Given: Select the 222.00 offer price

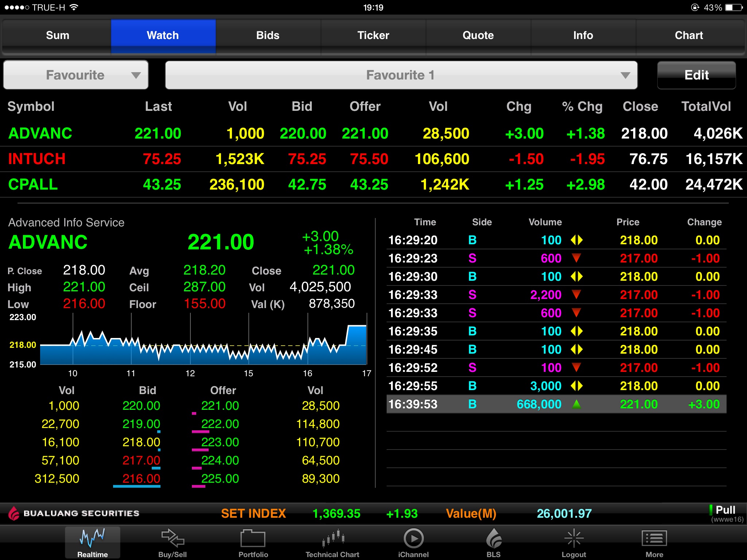Looking at the screenshot, I should tap(220, 424).
